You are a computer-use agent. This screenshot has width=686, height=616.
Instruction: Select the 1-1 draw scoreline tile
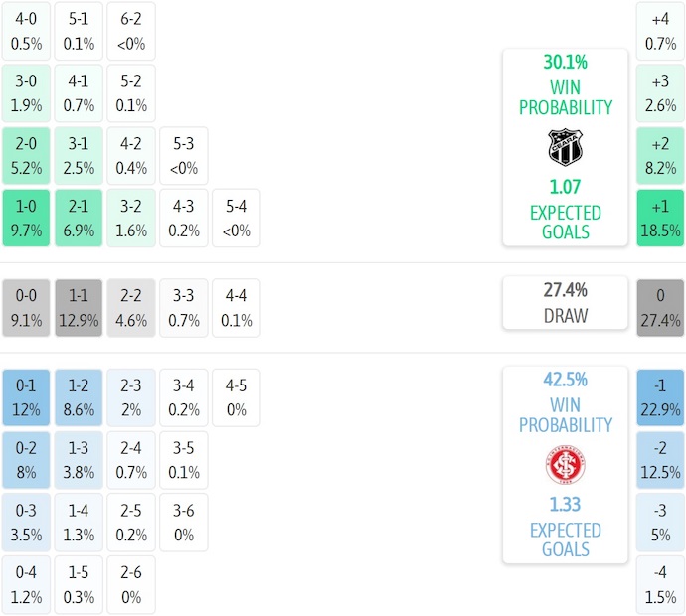click(x=79, y=308)
